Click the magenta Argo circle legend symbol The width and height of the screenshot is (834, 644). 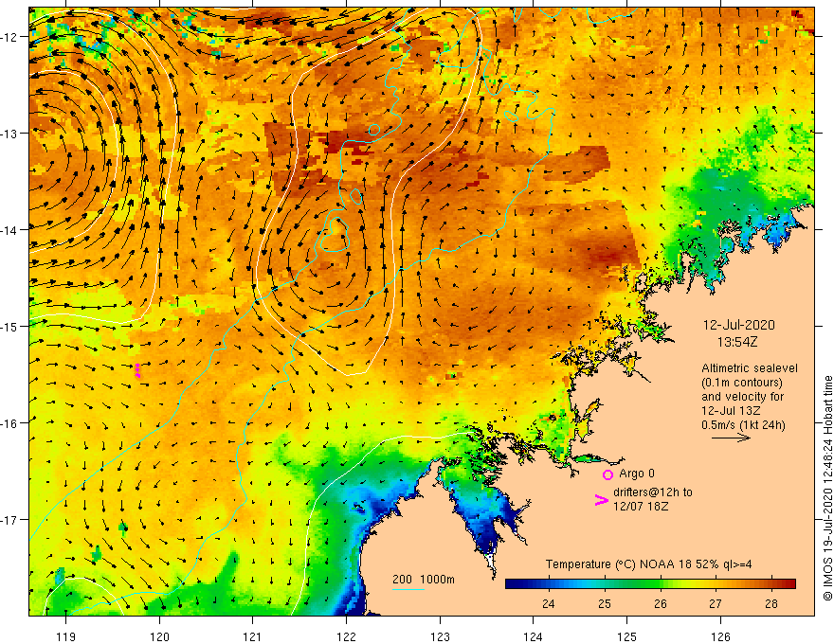click(607, 474)
